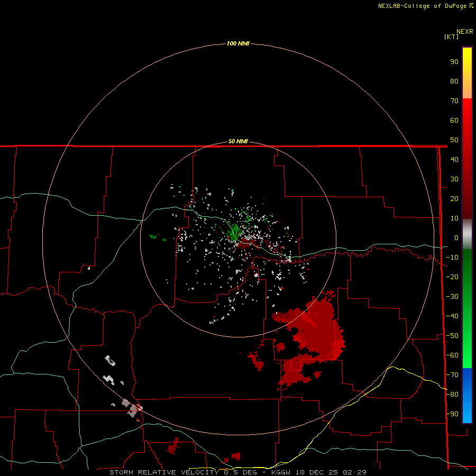Click the -60 value on the velocity scale

[452, 355]
